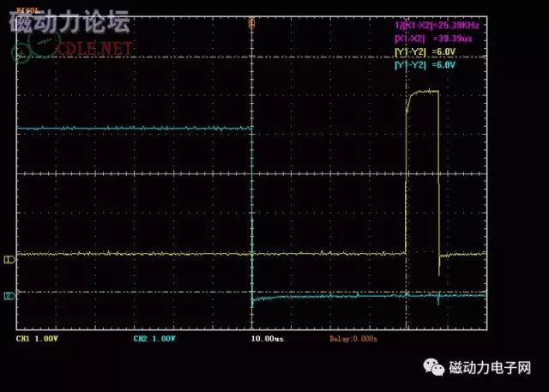This screenshot has width=549, height=392.
Task: Click the yellow |Y1-Y2| =6.0V readout
Action: pyautogui.click(x=425, y=51)
